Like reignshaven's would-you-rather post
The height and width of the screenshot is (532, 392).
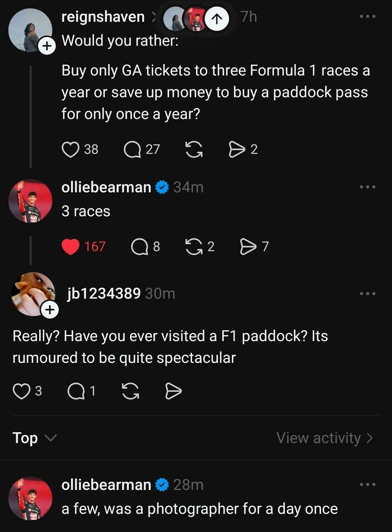tap(71, 149)
